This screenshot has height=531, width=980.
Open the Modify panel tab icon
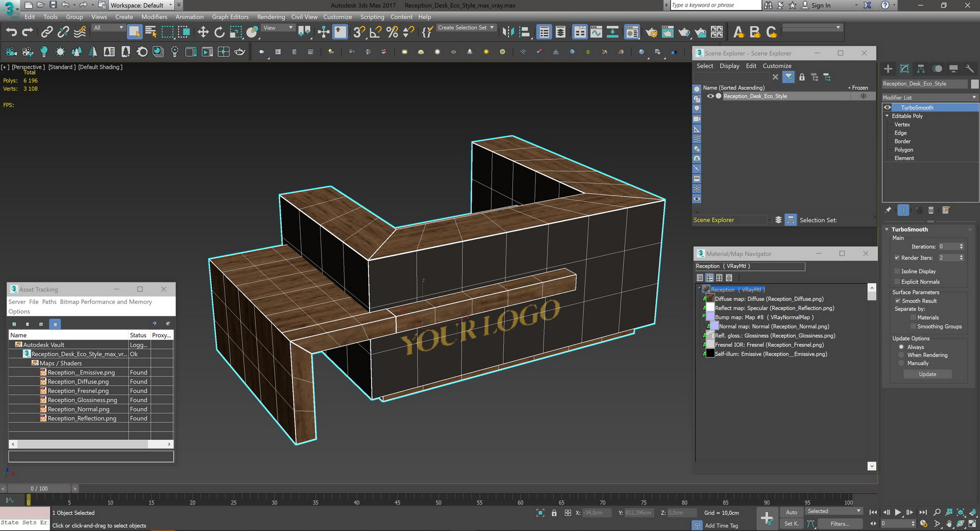(x=904, y=69)
